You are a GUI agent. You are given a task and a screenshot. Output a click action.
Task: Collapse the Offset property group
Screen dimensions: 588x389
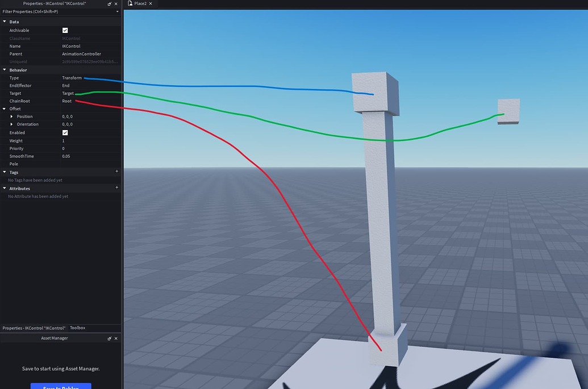point(5,108)
